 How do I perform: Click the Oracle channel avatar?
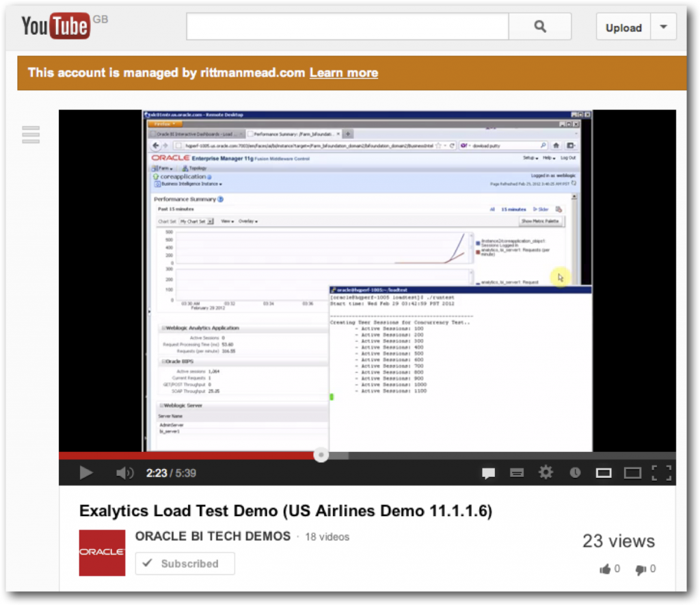click(x=103, y=553)
